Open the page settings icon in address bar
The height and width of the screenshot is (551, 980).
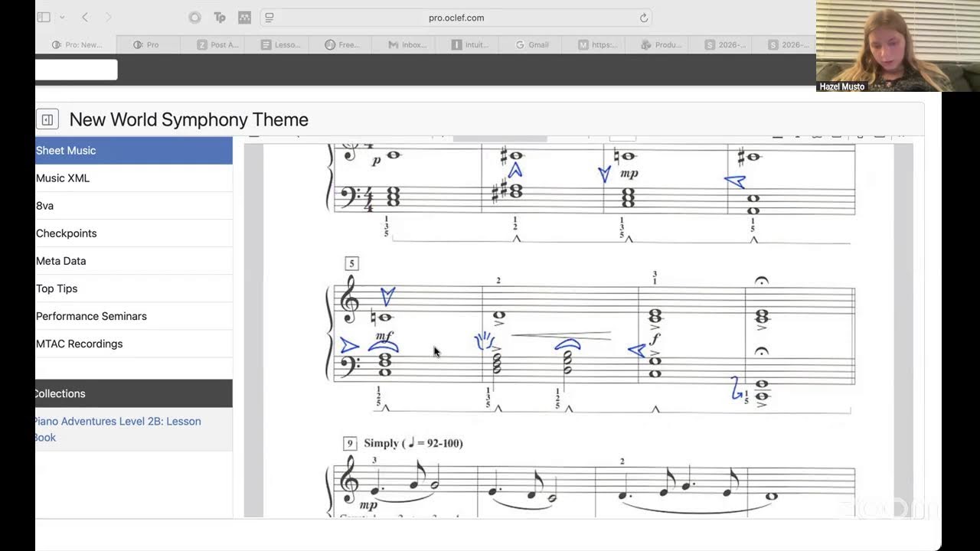point(269,17)
